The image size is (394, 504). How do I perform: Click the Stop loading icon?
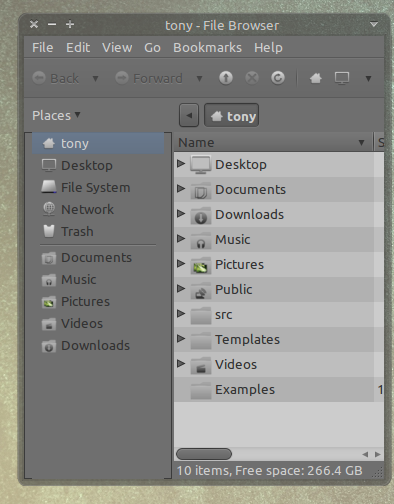(252, 78)
